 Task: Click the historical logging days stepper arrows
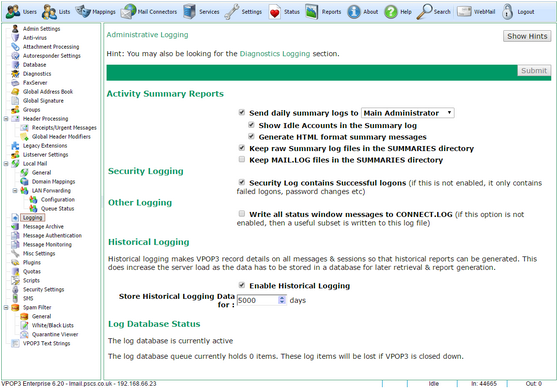click(282, 300)
